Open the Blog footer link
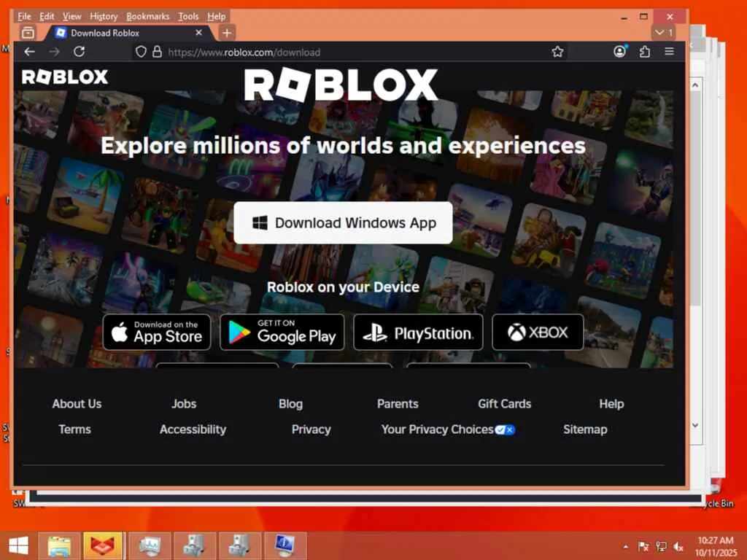747x560 pixels. pos(290,404)
